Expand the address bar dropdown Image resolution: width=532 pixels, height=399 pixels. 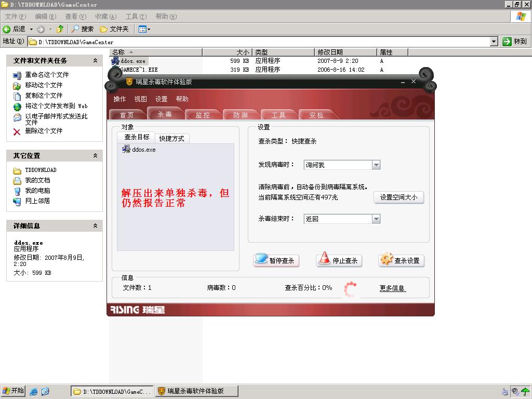pos(494,42)
